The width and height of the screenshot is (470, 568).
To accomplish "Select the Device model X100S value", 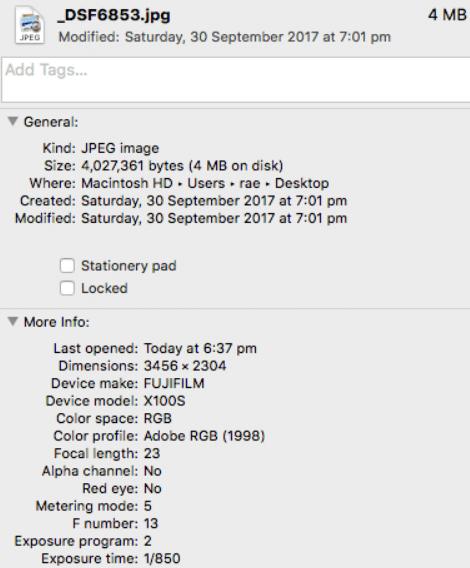I will coord(165,401).
